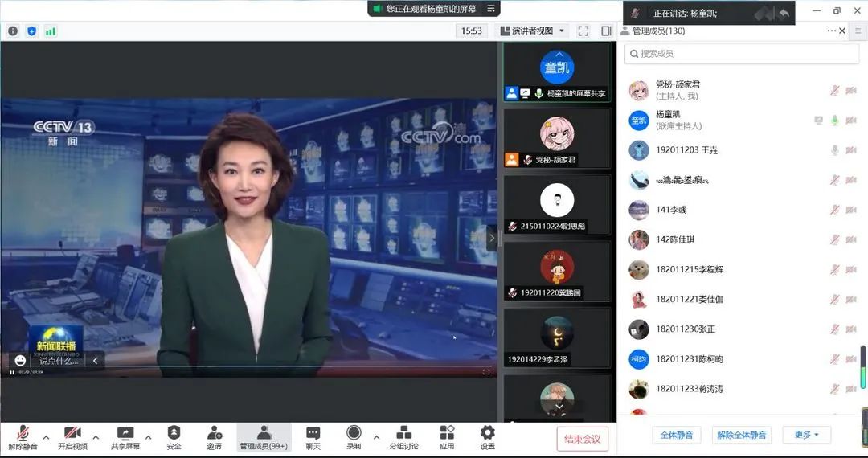This screenshot has width=868, height=458.
Task: Click the 搜索成员 search field
Action: click(742, 54)
